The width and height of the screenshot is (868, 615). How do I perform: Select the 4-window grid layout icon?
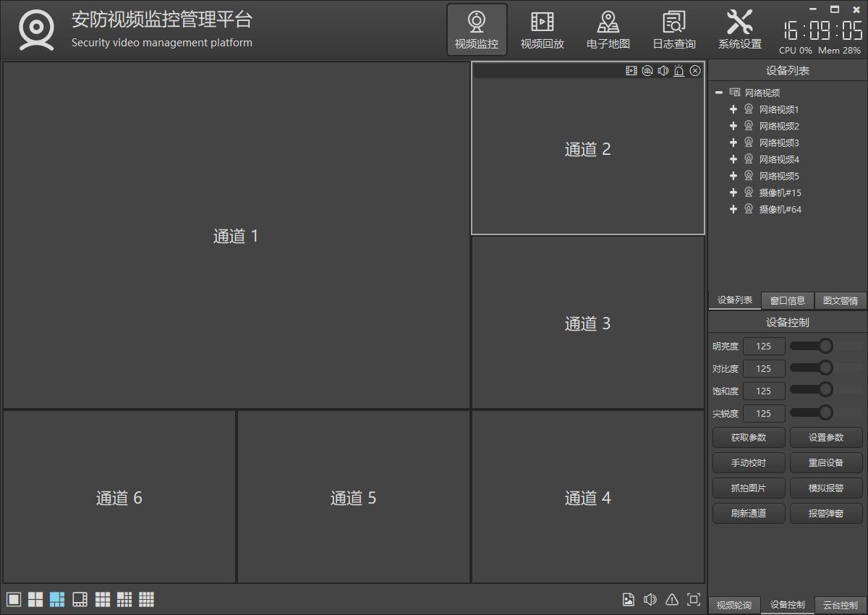coord(35,599)
